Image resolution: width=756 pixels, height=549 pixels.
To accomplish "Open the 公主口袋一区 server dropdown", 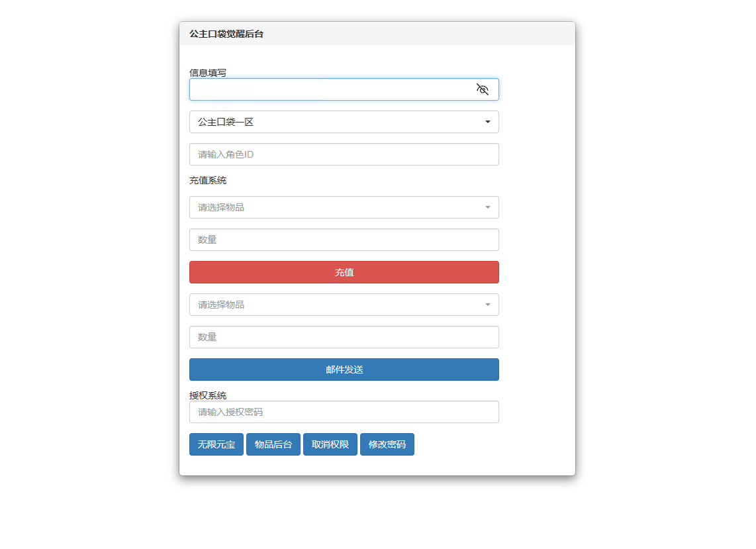I will coord(344,122).
